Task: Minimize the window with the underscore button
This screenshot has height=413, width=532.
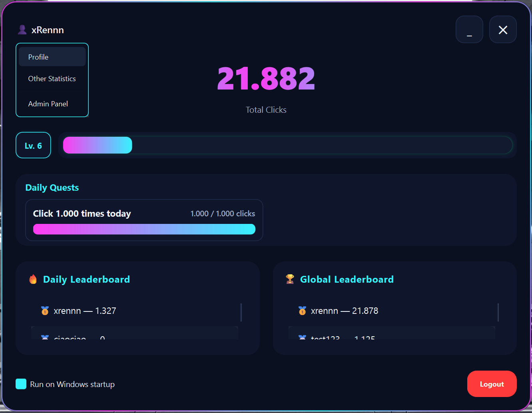Action: tap(469, 30)
